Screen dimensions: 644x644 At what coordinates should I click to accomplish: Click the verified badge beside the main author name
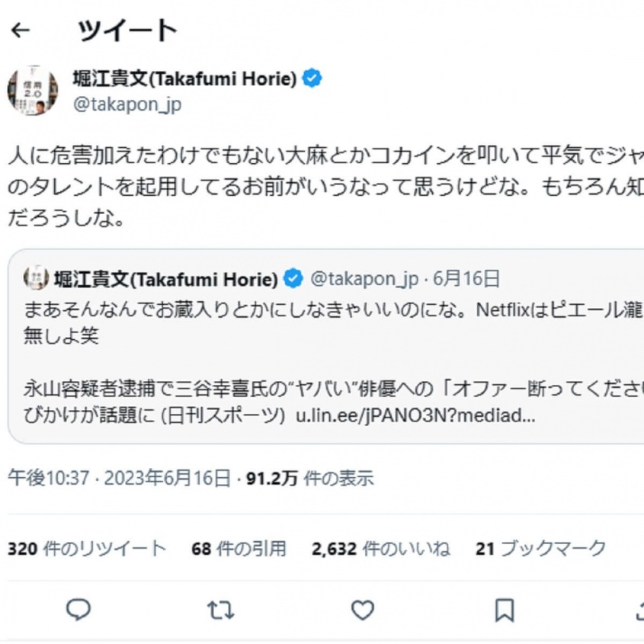click(312, 78)
